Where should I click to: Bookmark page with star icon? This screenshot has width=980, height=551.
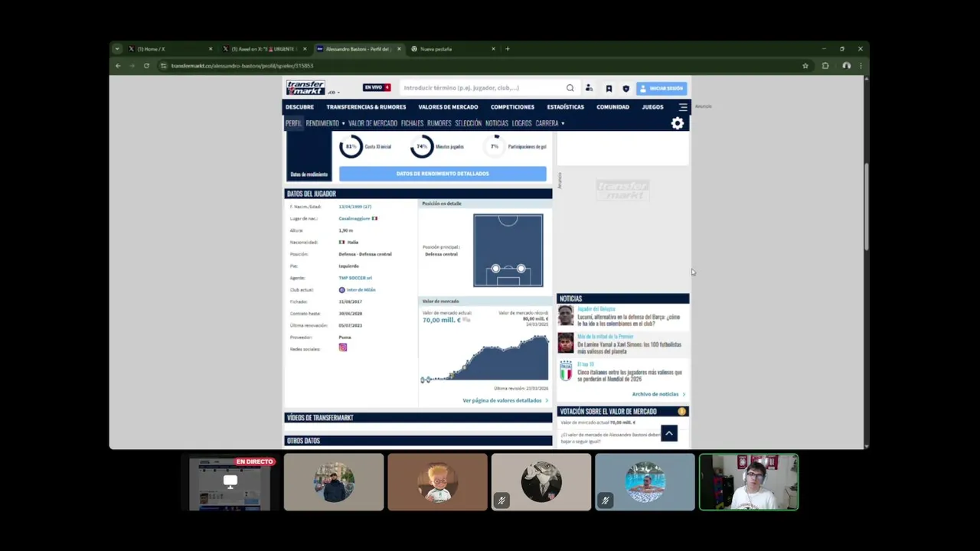tap(805, 66)
